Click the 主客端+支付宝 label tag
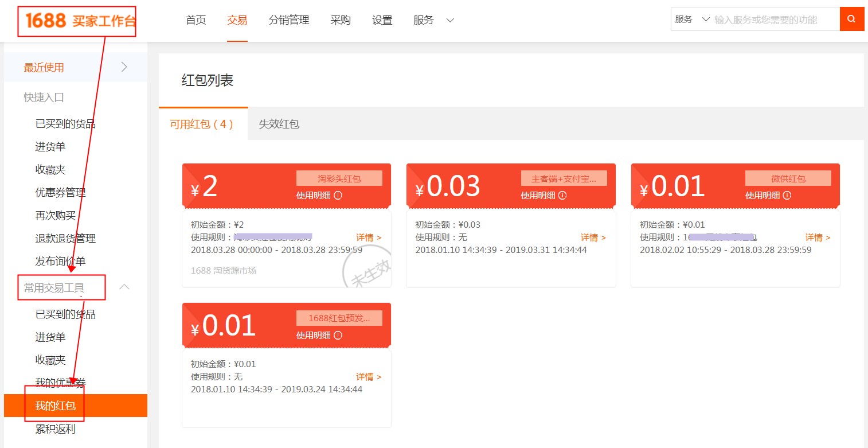868x448 pixels. pyautogui.click(x=564, y=178)
